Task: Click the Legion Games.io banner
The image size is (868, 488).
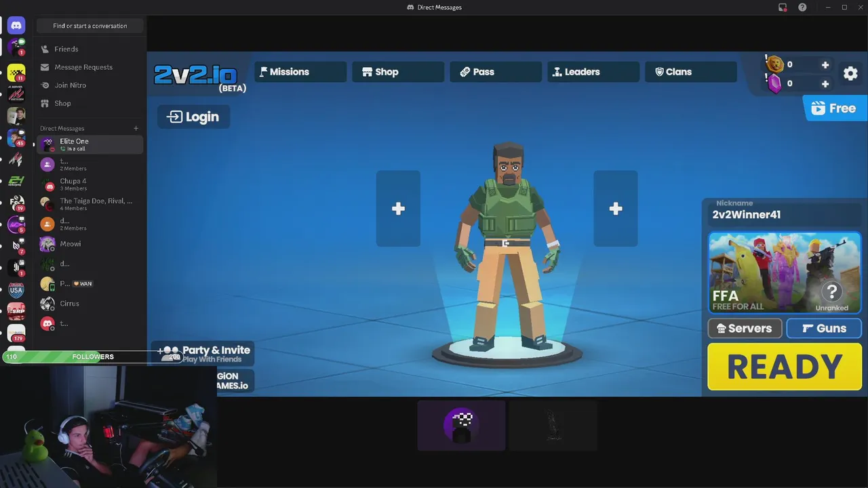Action: coord(234,381)
